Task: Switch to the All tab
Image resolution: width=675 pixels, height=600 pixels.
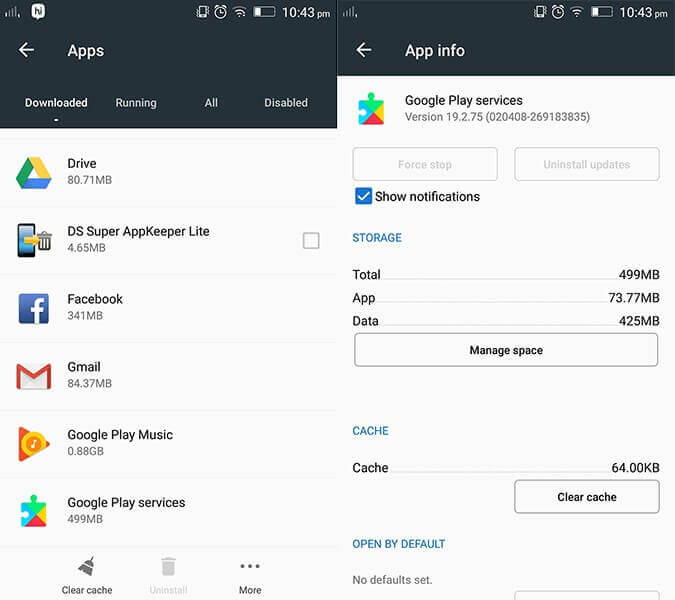Action: (x=211, y=103)
